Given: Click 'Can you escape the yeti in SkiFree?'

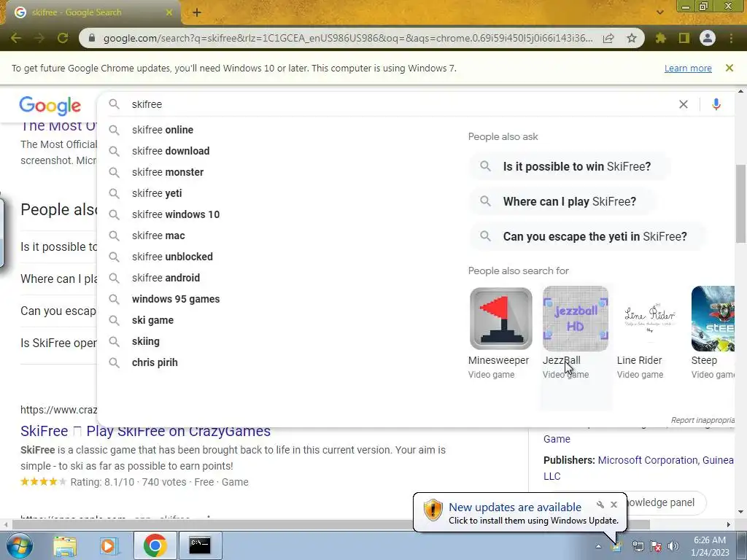Looking at the screenshot, I should pyautogui.click(x=588, y=237).
